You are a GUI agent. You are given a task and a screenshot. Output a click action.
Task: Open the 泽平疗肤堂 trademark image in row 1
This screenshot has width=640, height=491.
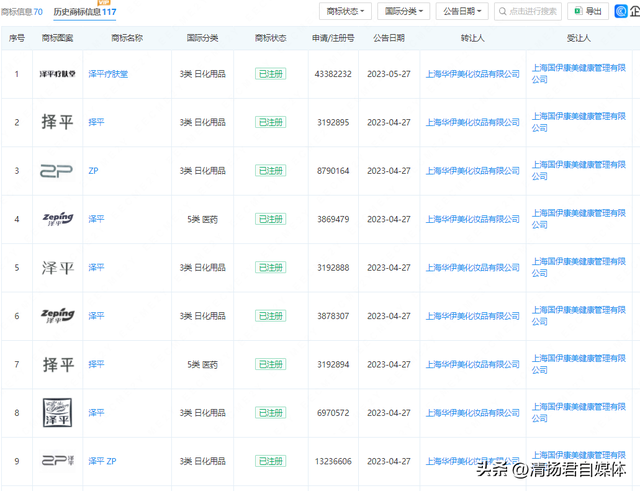[56, 74]
